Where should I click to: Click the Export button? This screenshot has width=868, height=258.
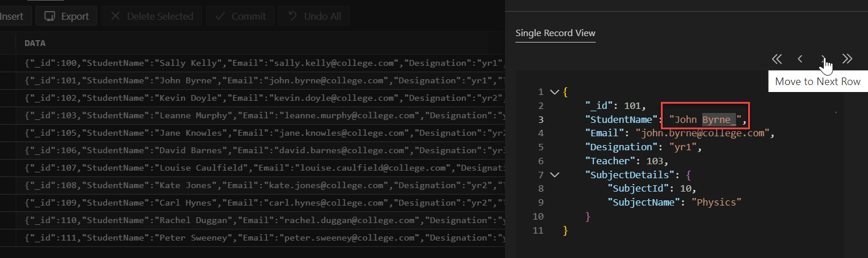coord(66,16)
